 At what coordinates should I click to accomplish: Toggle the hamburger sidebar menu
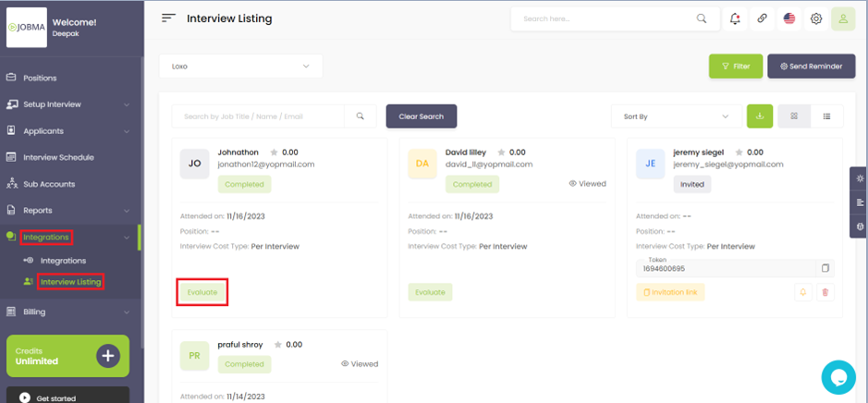point(168,18)
